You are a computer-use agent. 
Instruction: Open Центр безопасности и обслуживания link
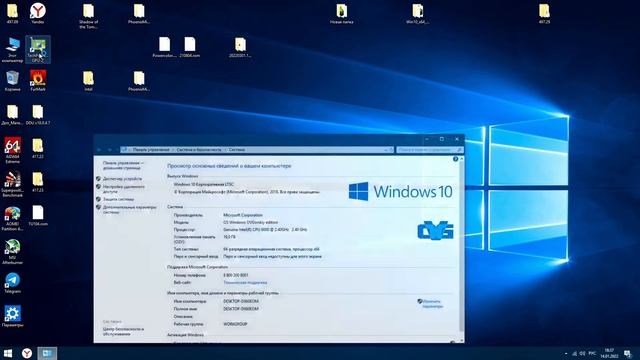[123, 331]
